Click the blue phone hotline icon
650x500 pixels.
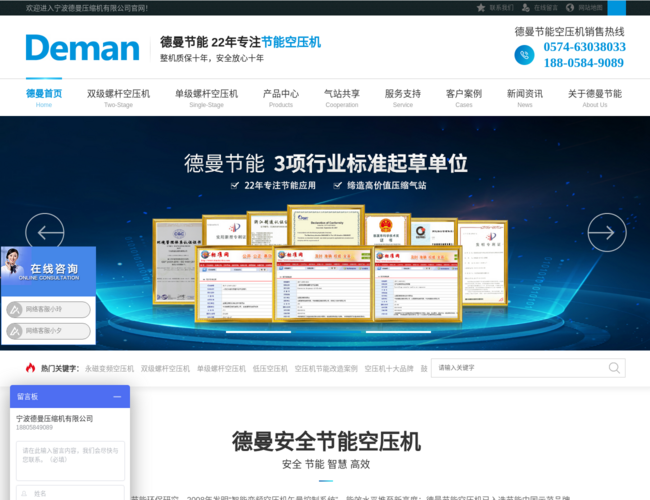[x=524, y=55]
